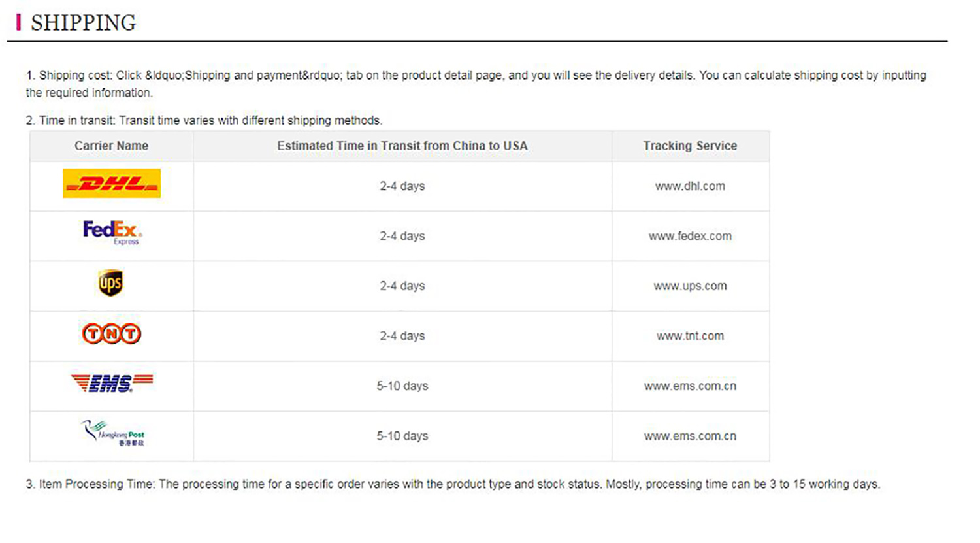Click the Estimated Time in Transit header
Image resolution: width=980 pixels, height=543 pixels.
click(402, 146)
